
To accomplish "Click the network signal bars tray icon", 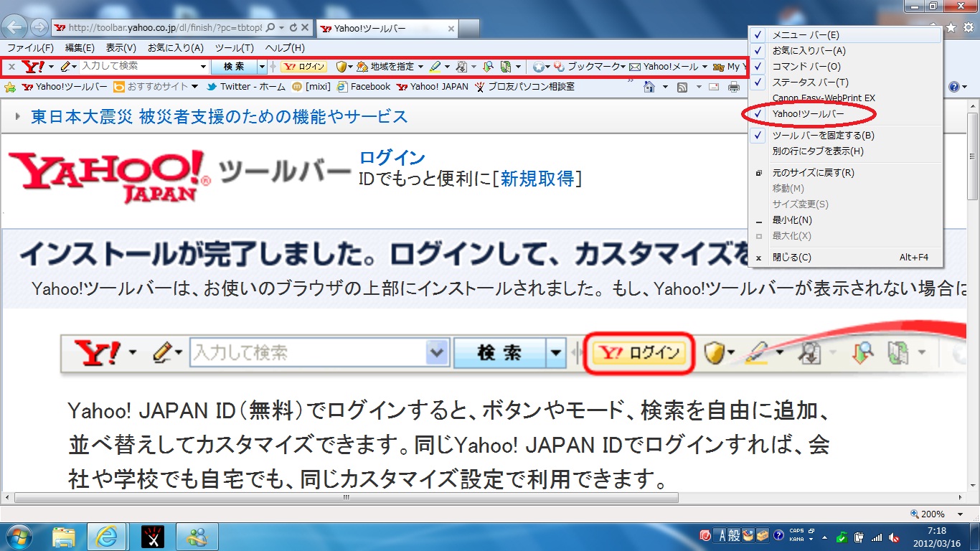I will click(877, 537).
